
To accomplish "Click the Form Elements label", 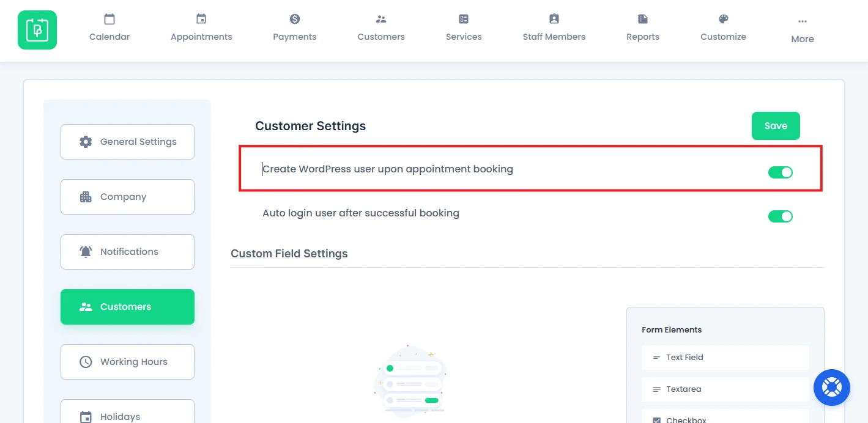I will coord(672,330).
